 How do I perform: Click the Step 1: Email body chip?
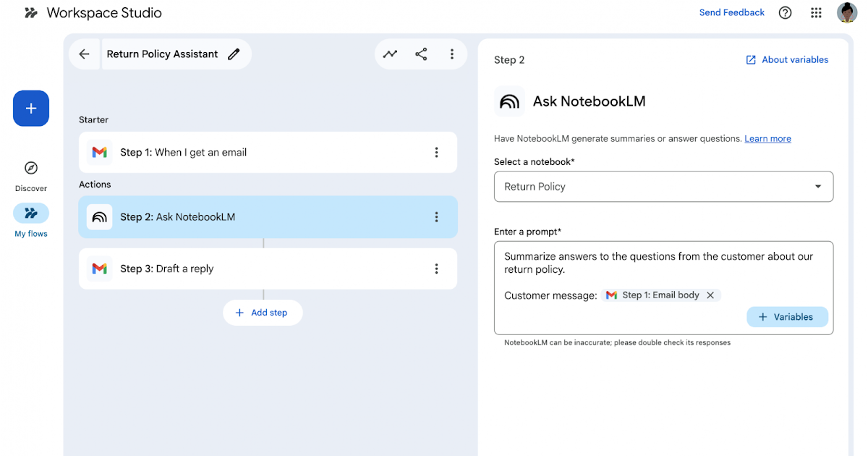[x=660, y=295]
